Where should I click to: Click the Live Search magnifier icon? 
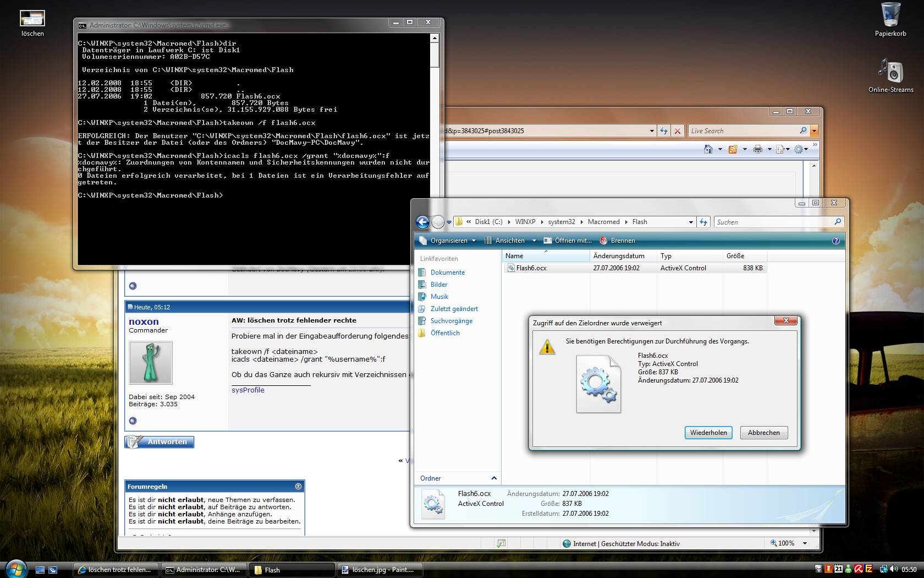coord(803,130)
